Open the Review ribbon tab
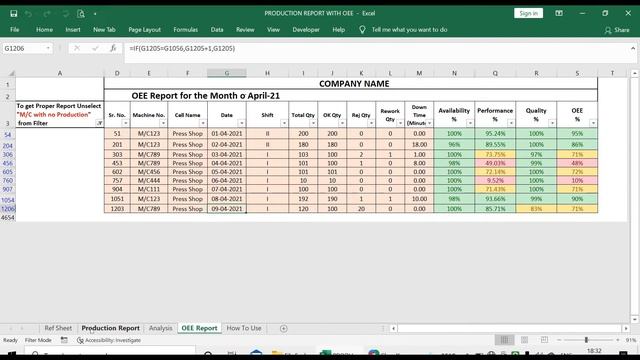640x360 pixels. coord(245,29)
